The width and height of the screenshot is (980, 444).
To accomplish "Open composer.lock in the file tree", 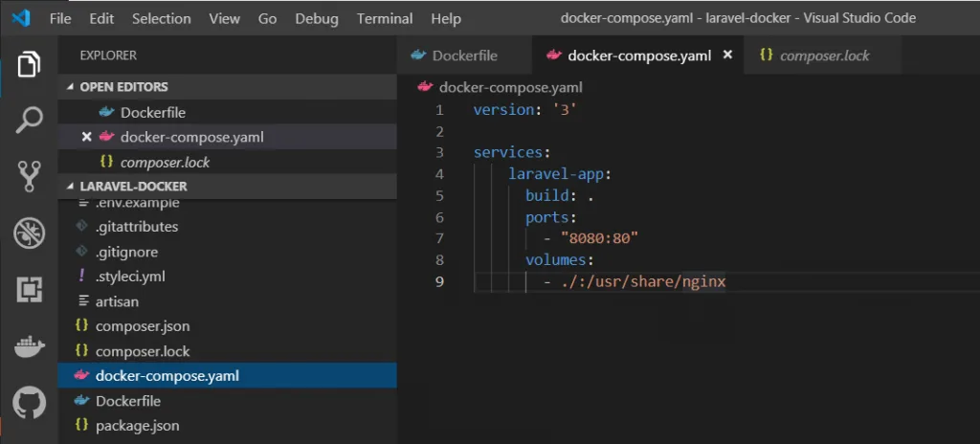I will coord(228,351).
